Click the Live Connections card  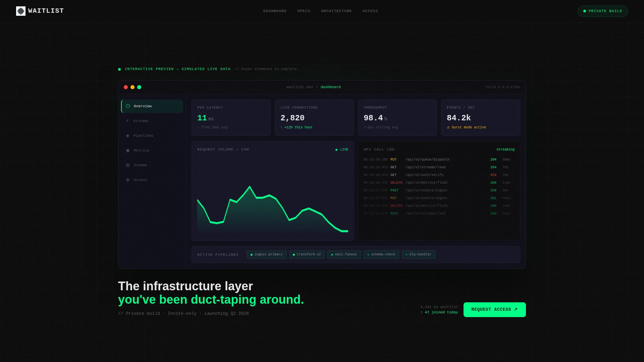[x=314, y=118]
